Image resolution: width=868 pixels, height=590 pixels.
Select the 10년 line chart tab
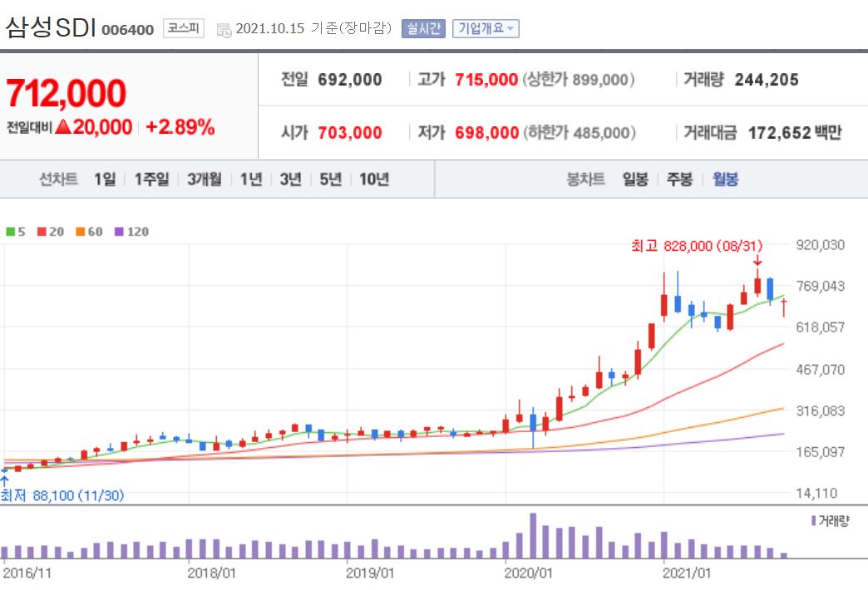click(x=373, y=179)
